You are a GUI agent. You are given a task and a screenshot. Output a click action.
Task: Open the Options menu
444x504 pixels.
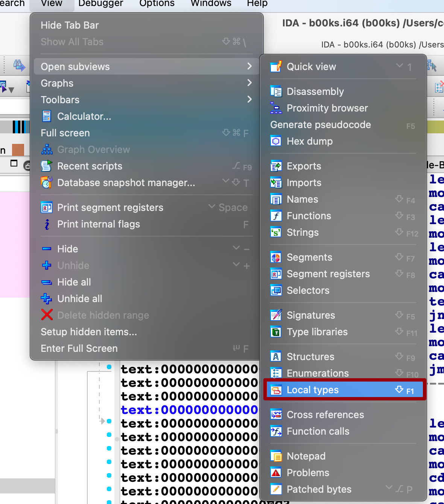[x=157, y=3]
